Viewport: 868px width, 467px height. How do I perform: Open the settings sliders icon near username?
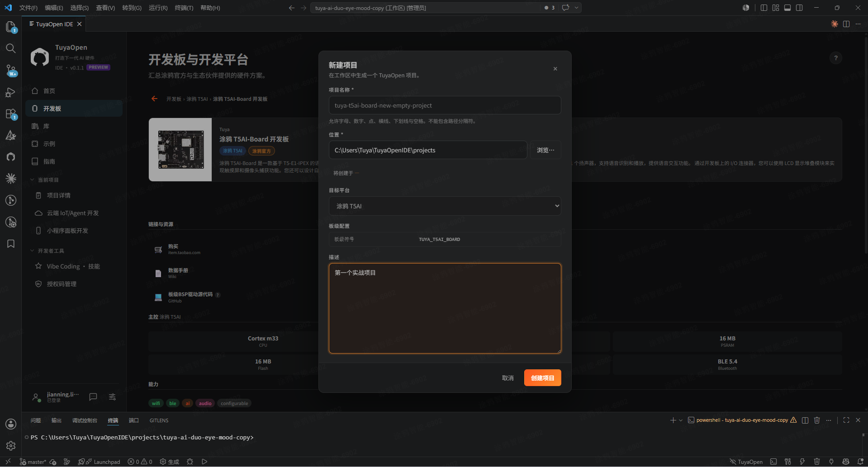point(112,396)
